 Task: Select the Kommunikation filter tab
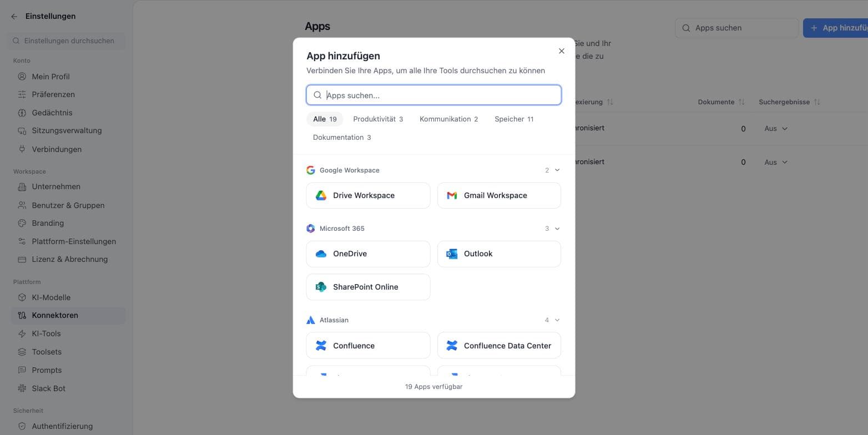point(448,119)
